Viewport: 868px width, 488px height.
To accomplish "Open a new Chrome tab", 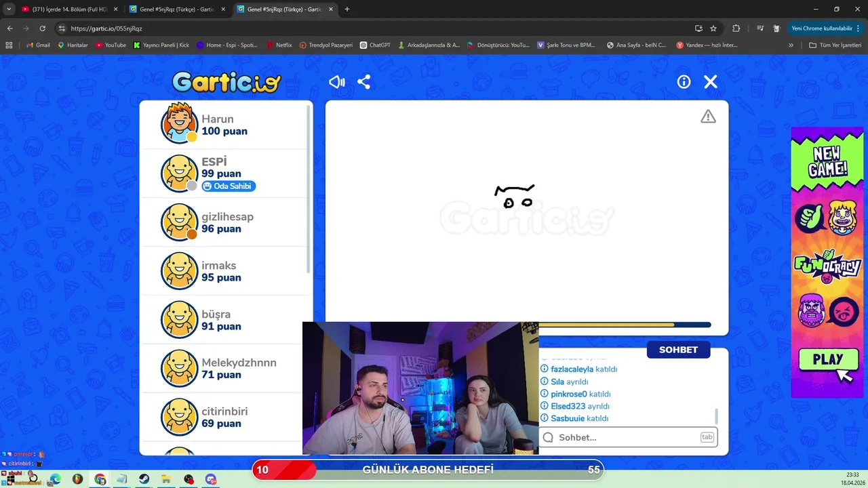I will (347, 9).
